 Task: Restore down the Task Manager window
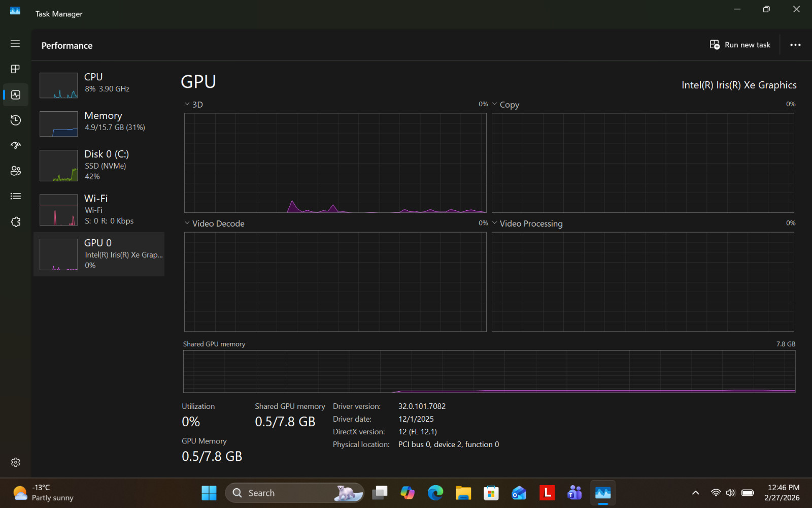click(x=766, y=9)
